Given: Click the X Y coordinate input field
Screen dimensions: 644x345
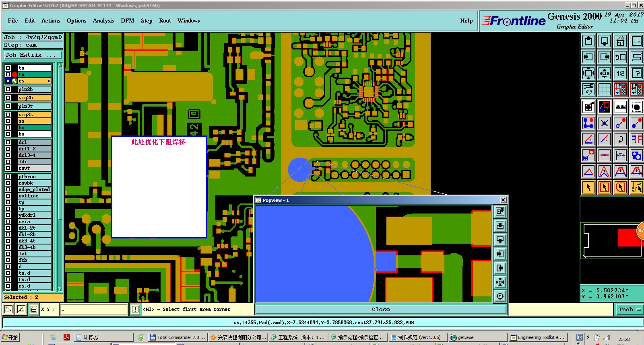Looking at the screenshot, I should tap(94, 309).
